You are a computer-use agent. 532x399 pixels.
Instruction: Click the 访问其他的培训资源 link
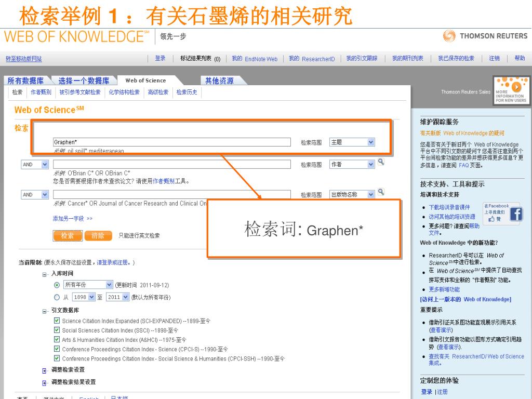click(x=452, y=217)
